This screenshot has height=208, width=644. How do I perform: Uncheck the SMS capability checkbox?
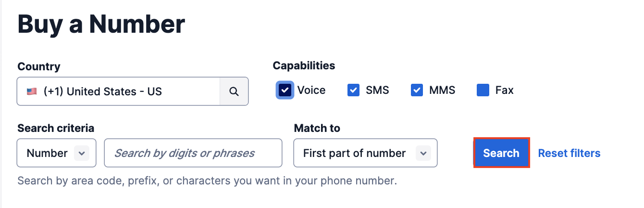point(354,90)
